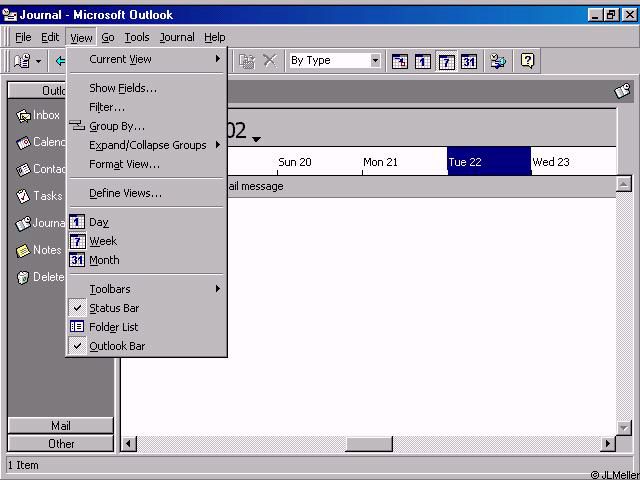Open the By Type view combo box
640x480 pixels.
(x=335, y=61)
